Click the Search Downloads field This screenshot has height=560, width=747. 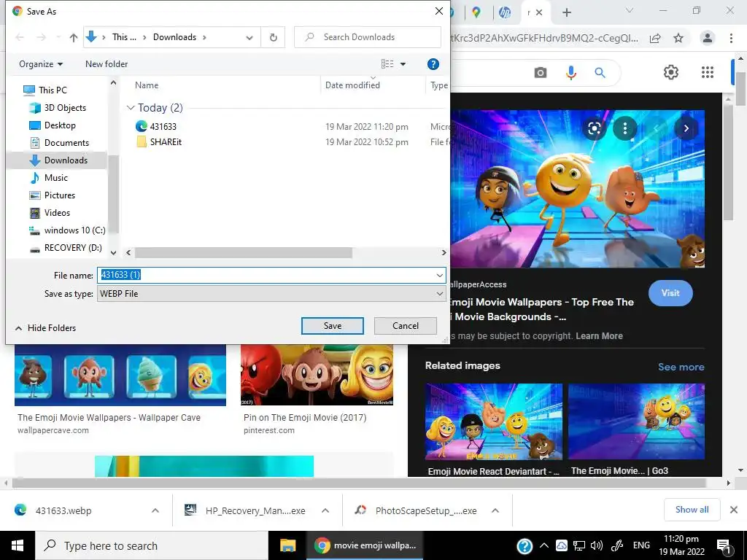pyautogui.click(x=368, y=37)
